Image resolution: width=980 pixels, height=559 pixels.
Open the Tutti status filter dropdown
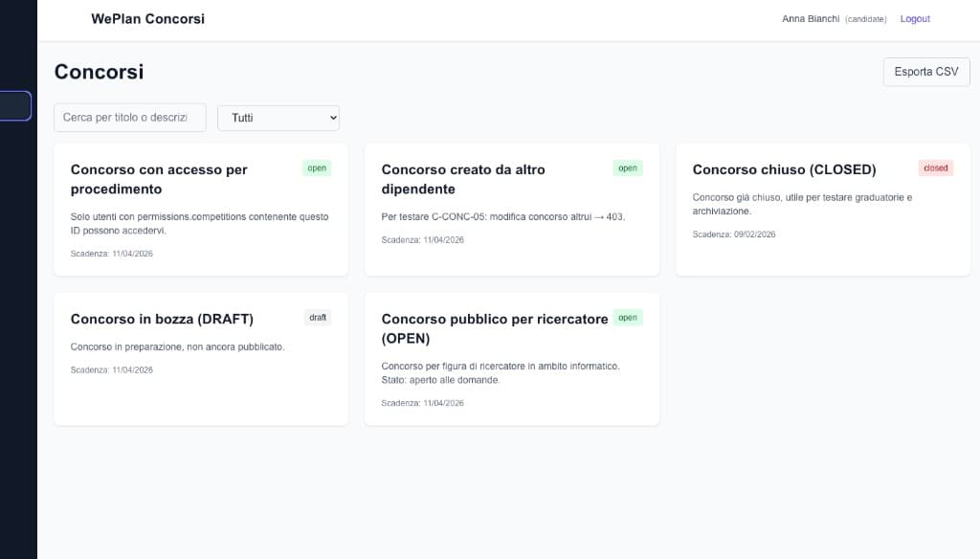(x=278, y=118)
